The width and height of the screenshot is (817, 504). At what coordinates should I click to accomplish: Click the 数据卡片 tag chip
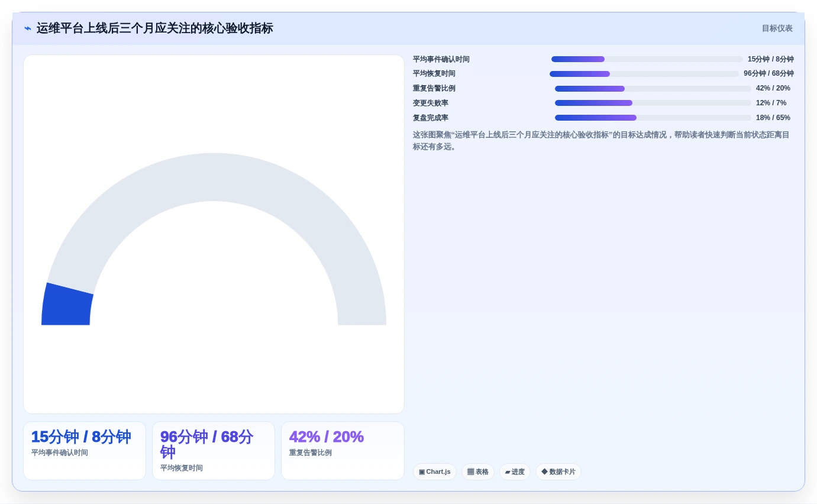pos(558,471)
